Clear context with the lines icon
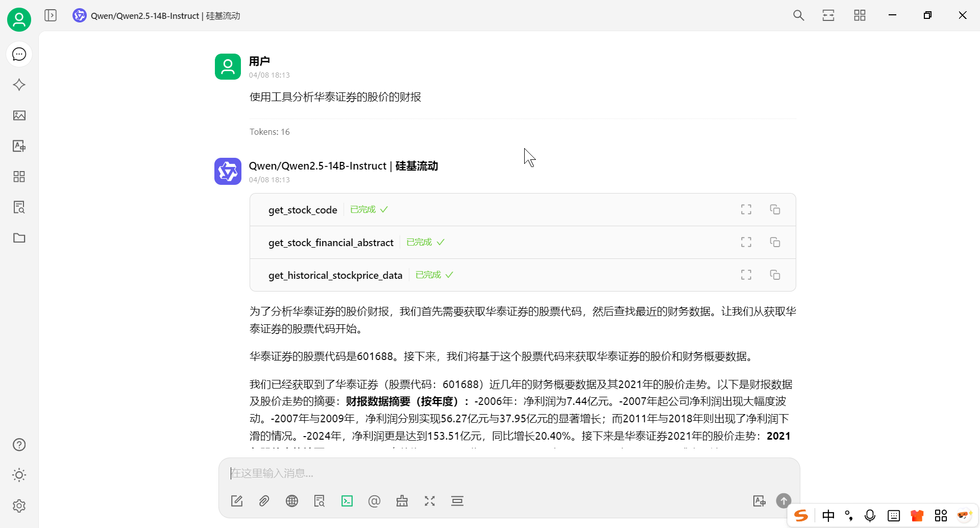Image resolution: width=980 pixels, height=528 pixels. point(457,501)
